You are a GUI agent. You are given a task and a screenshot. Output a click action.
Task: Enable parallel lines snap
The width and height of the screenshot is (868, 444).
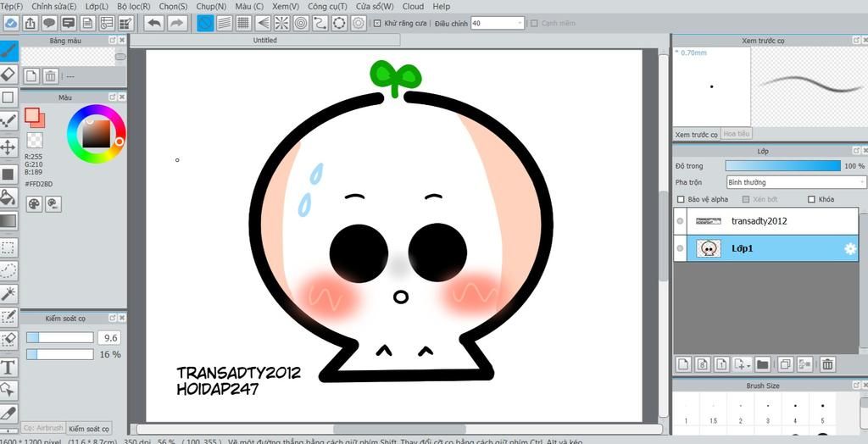[x=224, y=23]
